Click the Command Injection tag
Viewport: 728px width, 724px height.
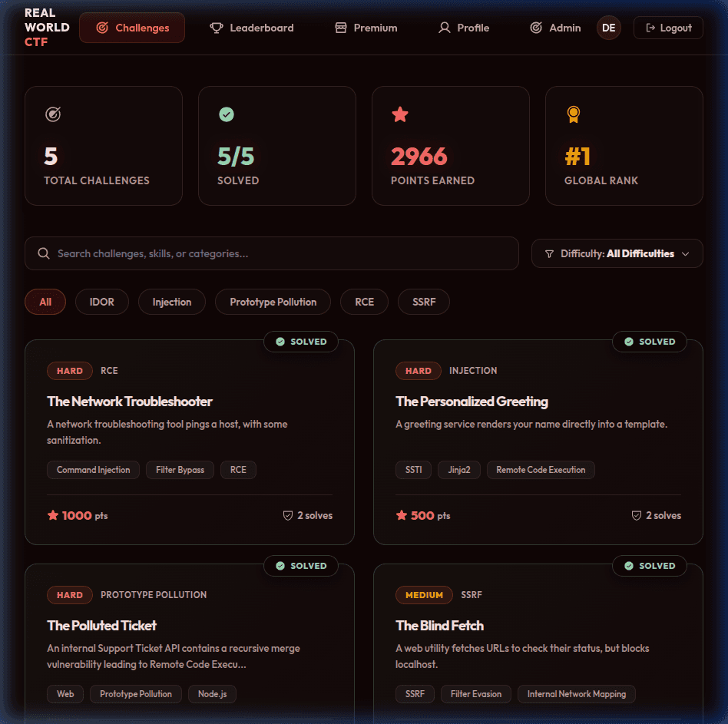point(94,470)
